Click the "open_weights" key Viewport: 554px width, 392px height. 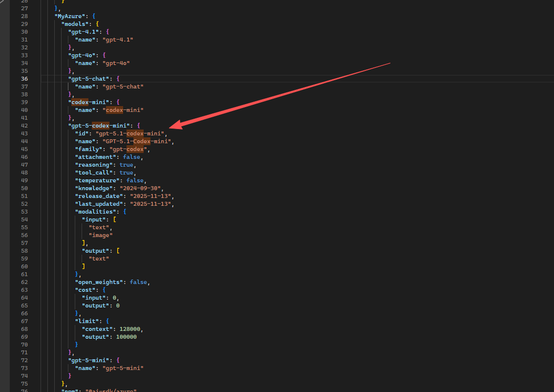click(99, 282)
